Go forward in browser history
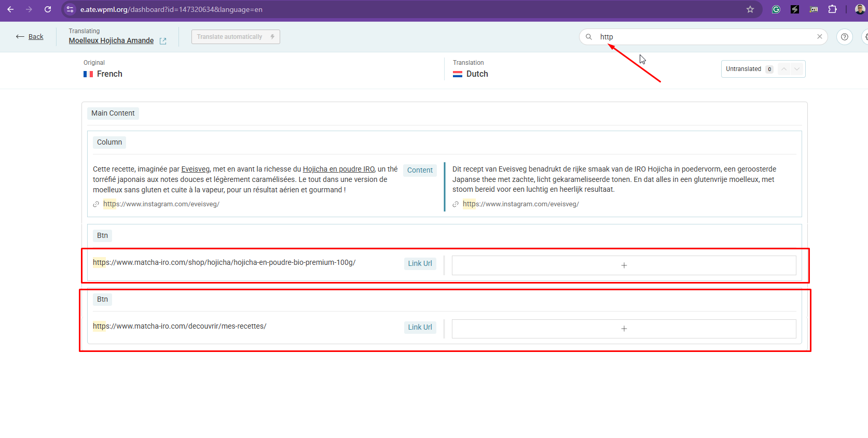The height and width of the screenshot is (438, 868). [x=29, y=9]
